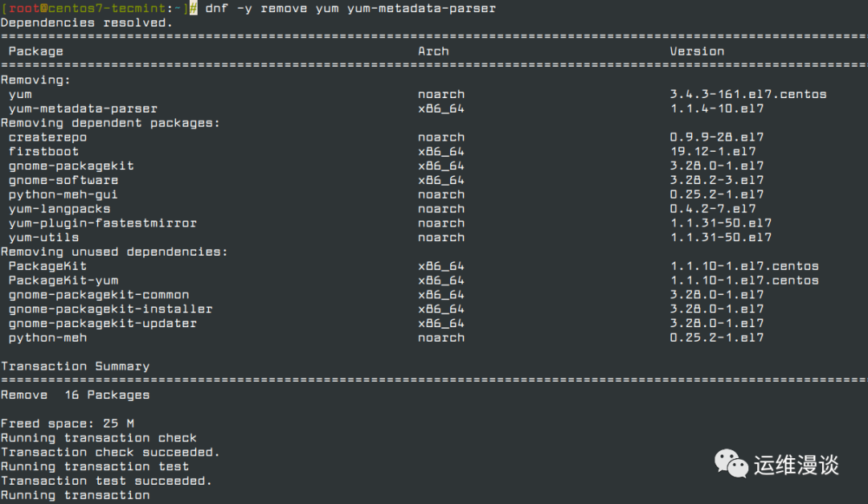Click the Freed space: 25 M line

67,424
